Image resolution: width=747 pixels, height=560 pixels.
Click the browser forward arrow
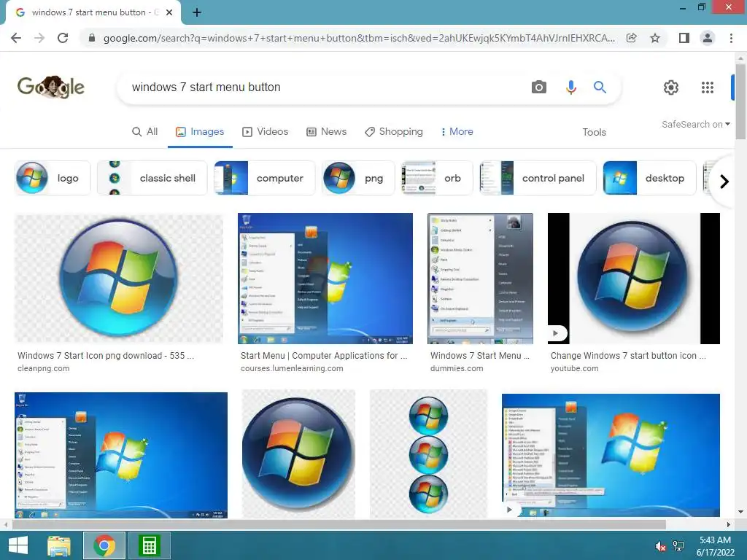[39, 38]
